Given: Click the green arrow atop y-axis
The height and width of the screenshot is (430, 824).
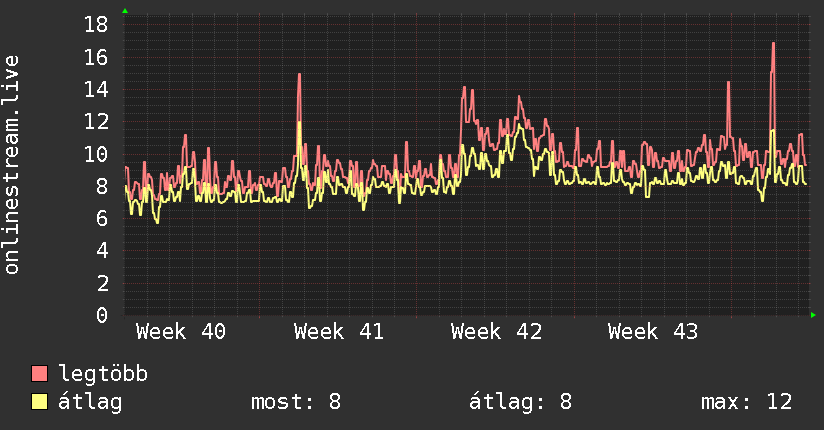Looking at the screenshot, I should (125, 11).
